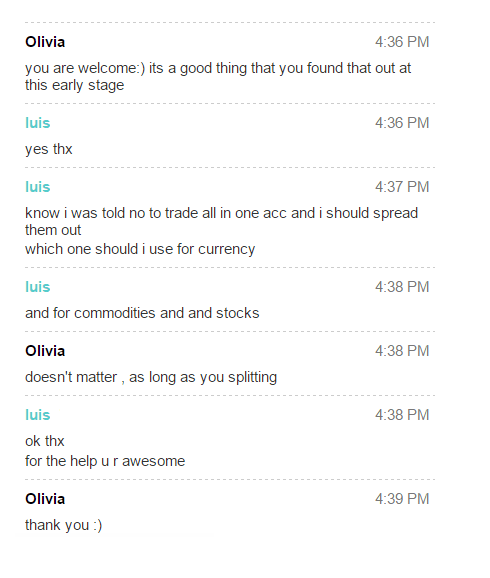Click Olivia's name on first message
This screenshot has height=578, width=490.
click(45, 42)
